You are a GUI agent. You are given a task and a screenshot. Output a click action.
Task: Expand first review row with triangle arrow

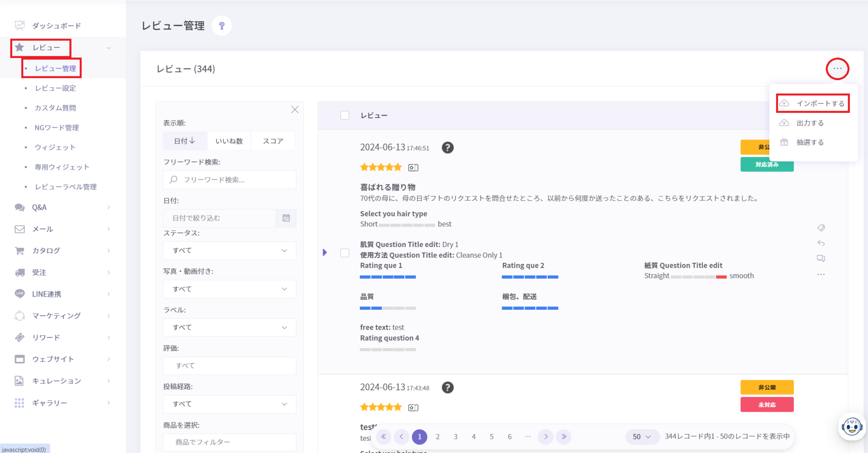325,253
